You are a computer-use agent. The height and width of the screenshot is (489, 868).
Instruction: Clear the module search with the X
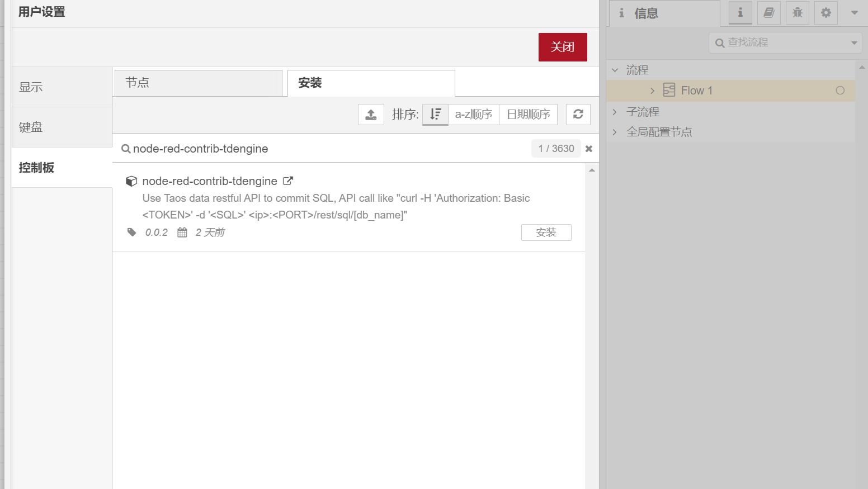tap(588, 148)
